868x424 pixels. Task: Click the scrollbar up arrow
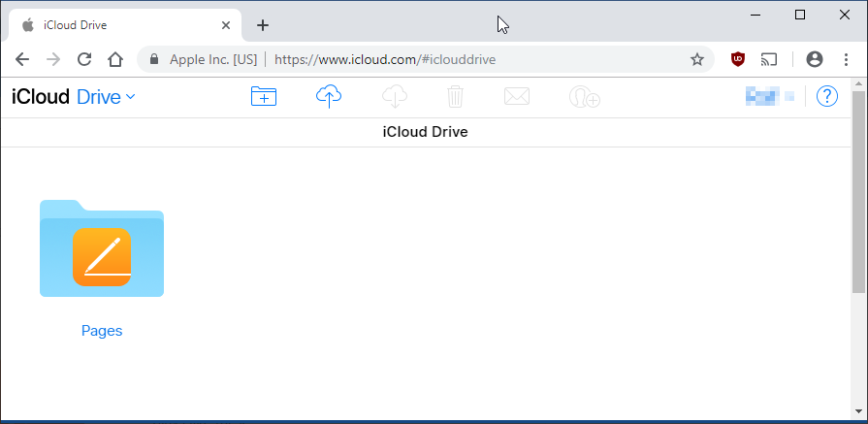[859, 84]
